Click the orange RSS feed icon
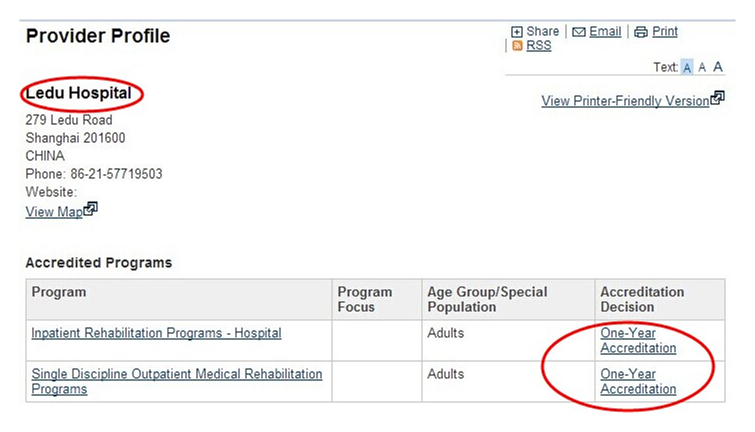This screenshot has width=755, height=432. (x=517, y=46)
